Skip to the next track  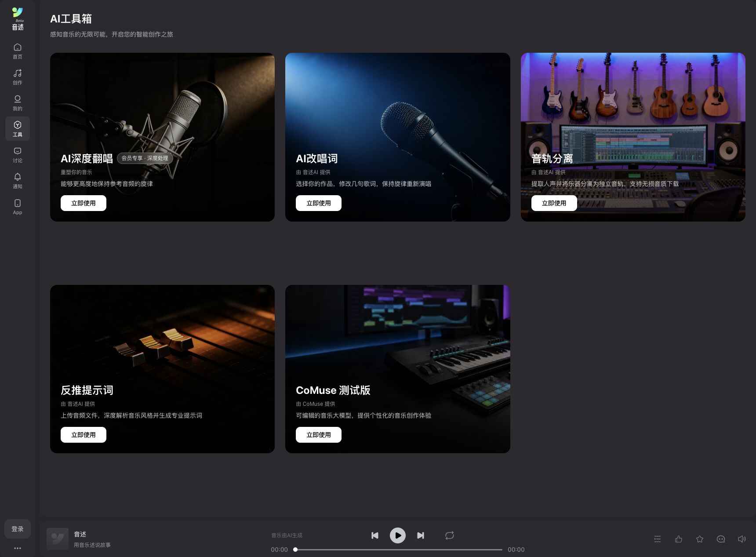(x=421, y=535)
